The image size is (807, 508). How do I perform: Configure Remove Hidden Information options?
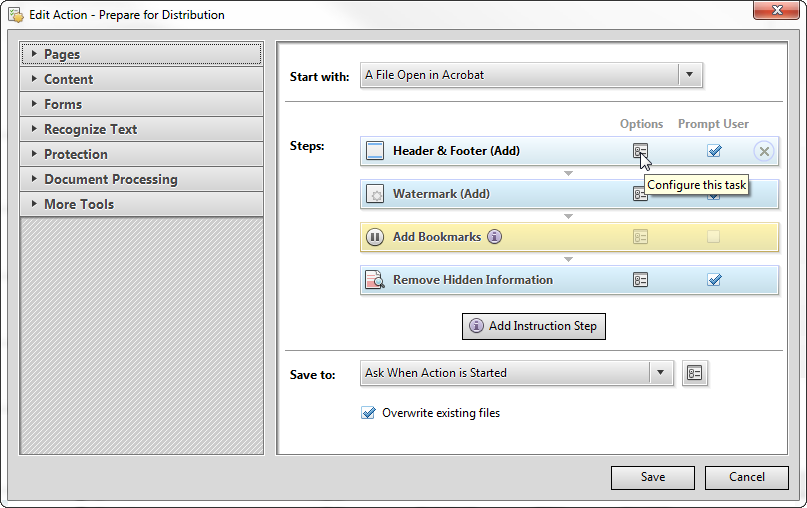click(x=640, y=280)
